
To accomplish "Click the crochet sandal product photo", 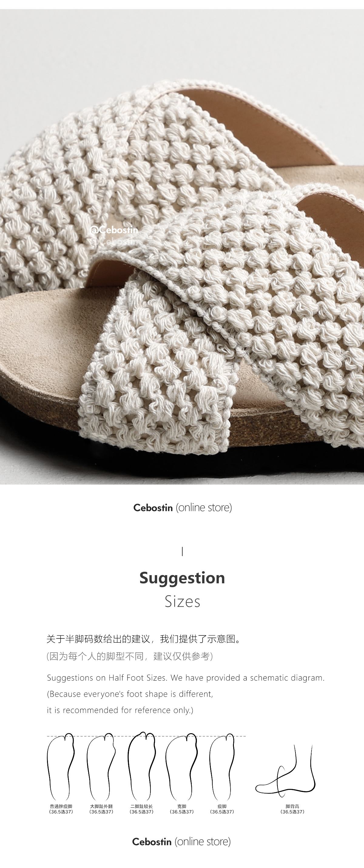I will pos(182,247).
